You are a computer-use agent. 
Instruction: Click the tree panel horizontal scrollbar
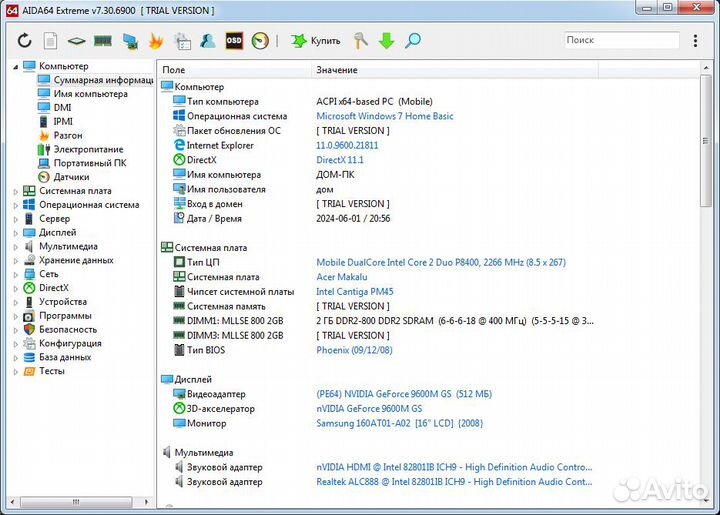tap(76, 502)
